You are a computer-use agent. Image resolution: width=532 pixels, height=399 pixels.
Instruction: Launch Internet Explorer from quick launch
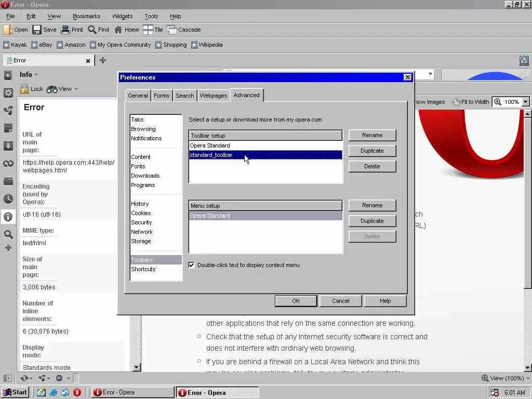point(54,392)
